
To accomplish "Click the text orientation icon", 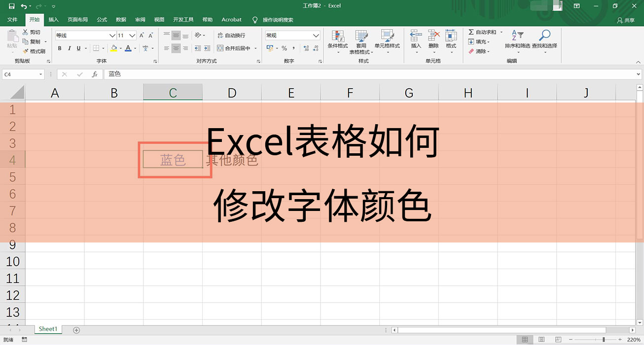I will pos(198,35).
